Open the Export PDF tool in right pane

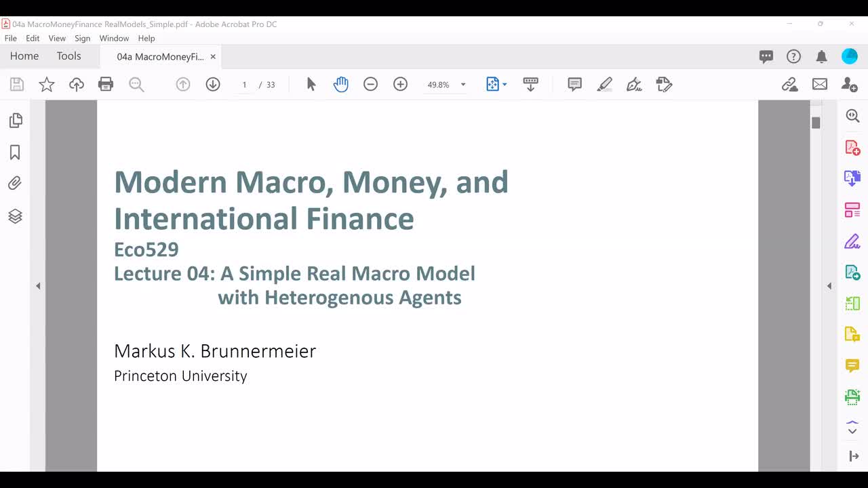tap(852, 178)
